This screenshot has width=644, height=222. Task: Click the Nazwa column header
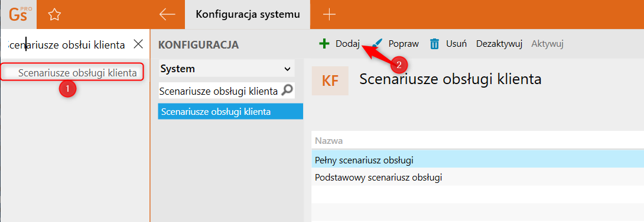click(x=330, y=141)
